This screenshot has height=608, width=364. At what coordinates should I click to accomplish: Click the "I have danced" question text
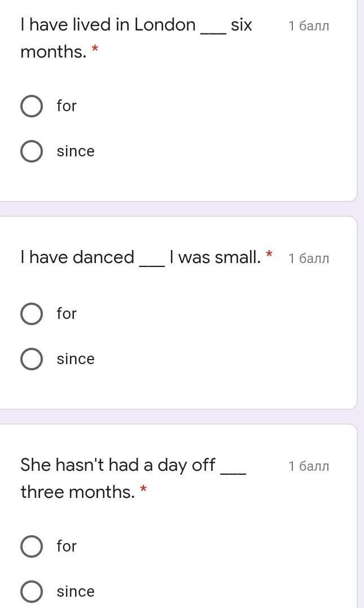(77, 258)
